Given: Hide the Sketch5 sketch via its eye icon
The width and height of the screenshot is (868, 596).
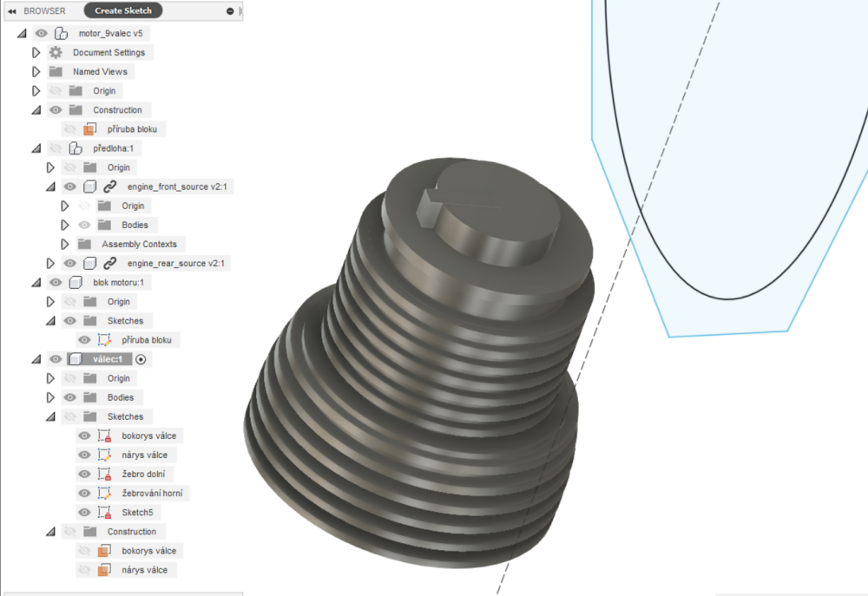Looking at the screenshot, I should pyautogui.click(x=84, y=513).
